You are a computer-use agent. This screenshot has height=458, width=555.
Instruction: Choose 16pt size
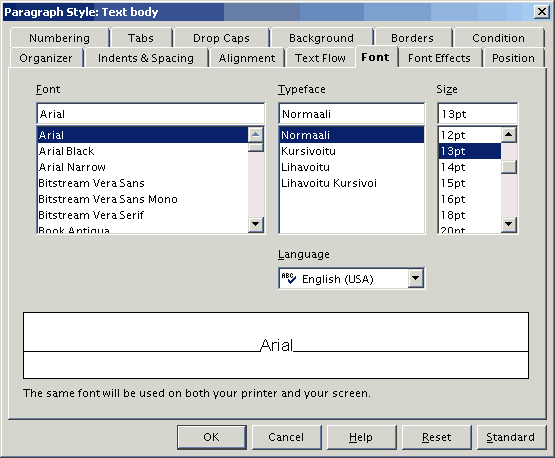pyautogui.click(x=470, y=199)
